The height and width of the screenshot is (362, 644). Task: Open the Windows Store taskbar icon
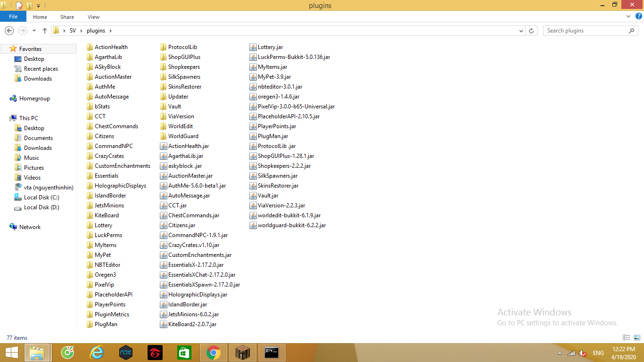pyautogui.click(x=184, y=353)
